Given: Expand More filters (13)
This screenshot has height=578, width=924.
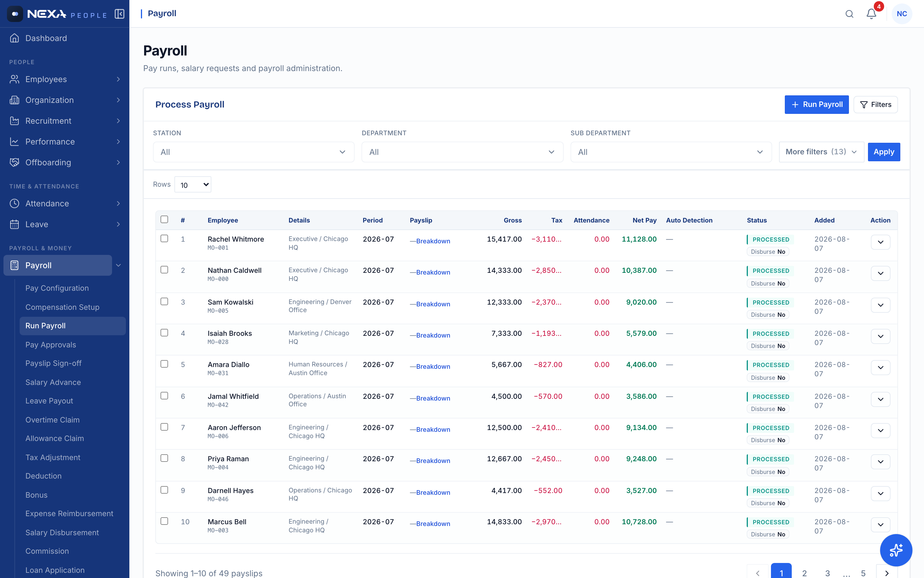Looking at the screenshot, I should 821,152.
